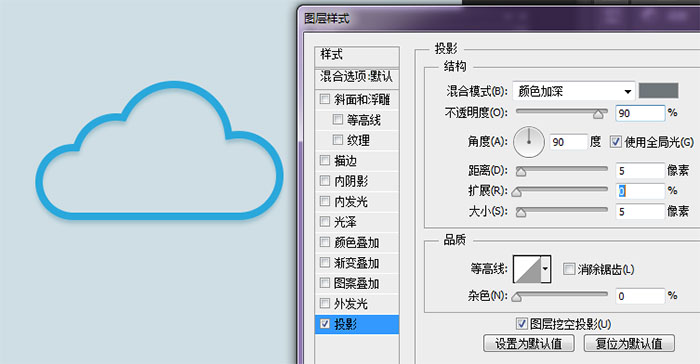The width and height of the screenshot is (700, 364).
Task: Click the 不透明度 value field
Action: coord(640,113)
